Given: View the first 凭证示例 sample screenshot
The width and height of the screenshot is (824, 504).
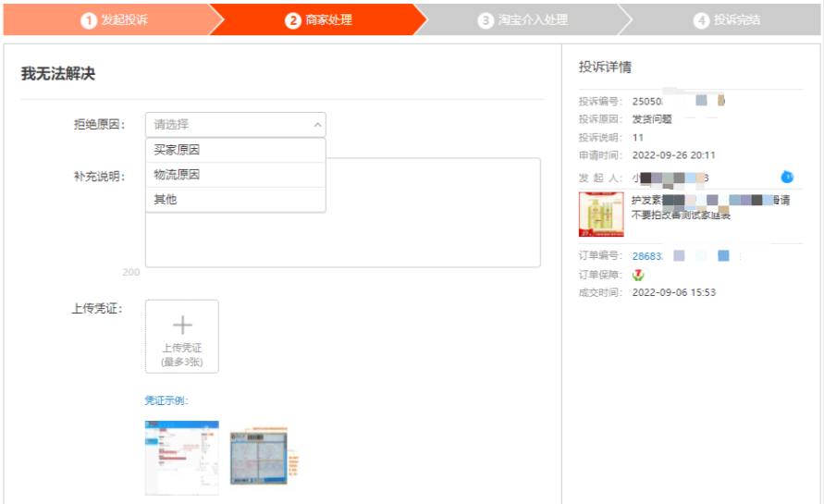Looking at the screenshot, I should pyautogui.click(x=182, y=456).
